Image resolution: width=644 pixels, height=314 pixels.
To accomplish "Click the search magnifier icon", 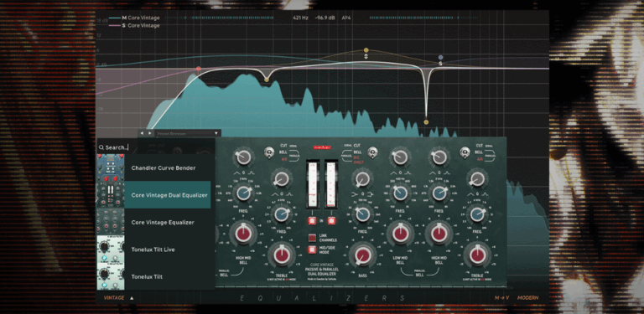I will point(101,147).
